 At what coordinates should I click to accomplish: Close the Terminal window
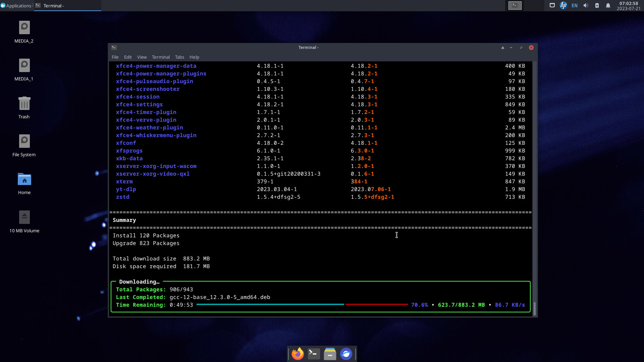pos(531,48)
